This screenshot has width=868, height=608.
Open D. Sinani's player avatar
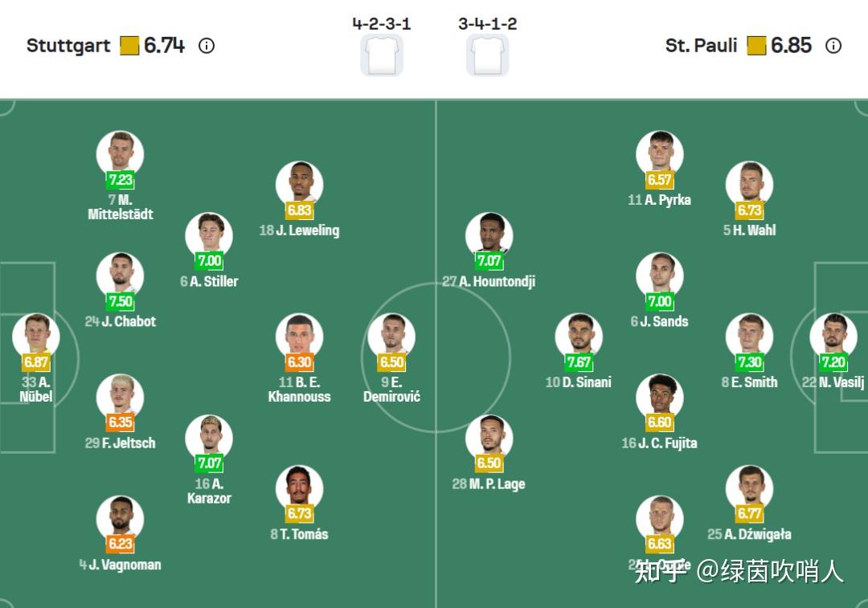579,335
